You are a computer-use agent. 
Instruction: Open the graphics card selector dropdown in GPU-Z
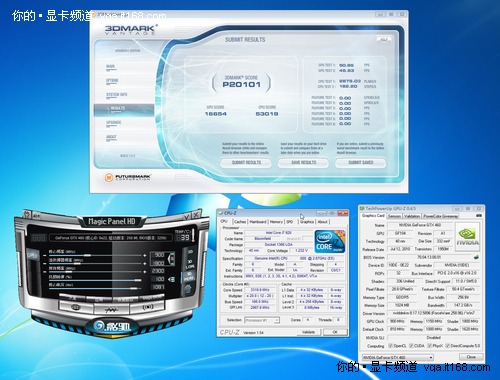[x=398, y=357]
